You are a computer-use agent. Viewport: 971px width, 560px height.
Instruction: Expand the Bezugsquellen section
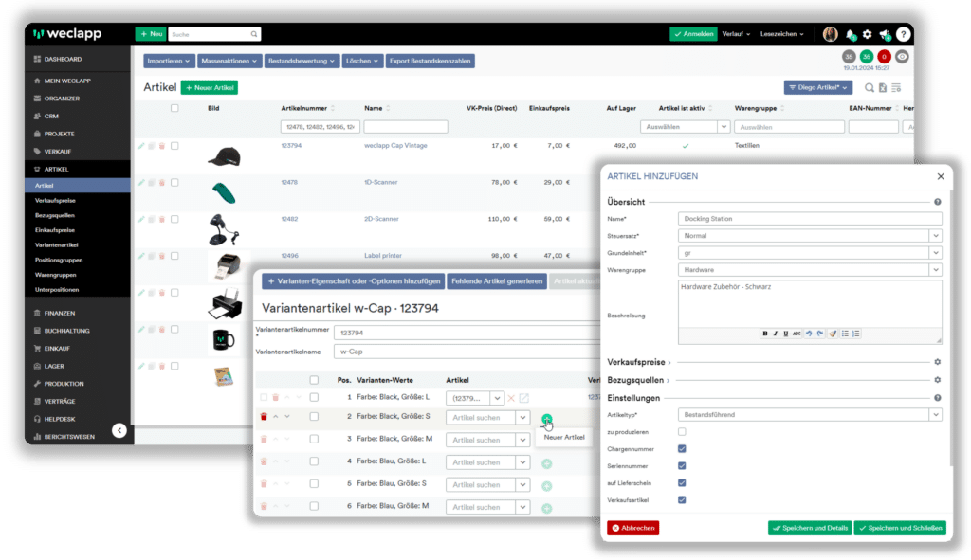pos(638,380)
